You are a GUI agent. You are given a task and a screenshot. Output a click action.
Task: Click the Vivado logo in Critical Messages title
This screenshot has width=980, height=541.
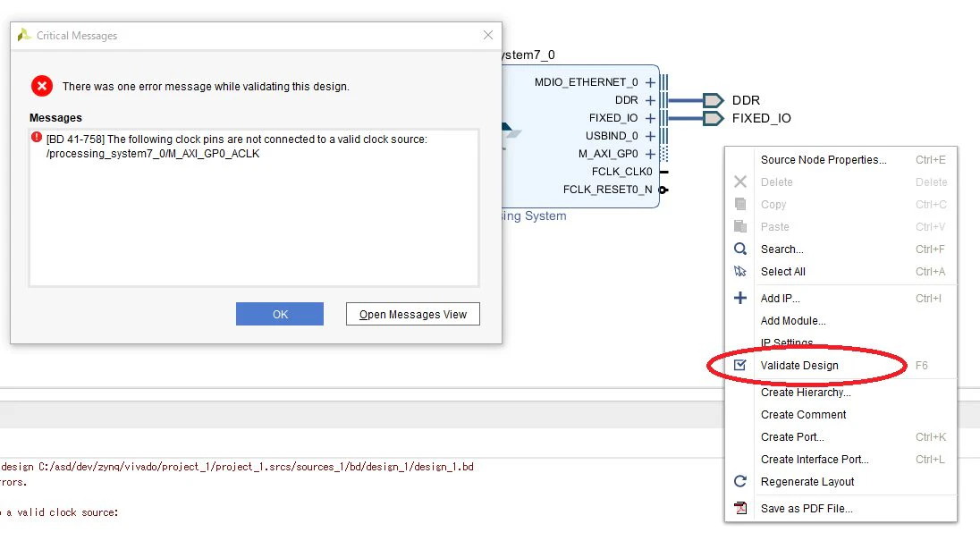coord(24,35)
